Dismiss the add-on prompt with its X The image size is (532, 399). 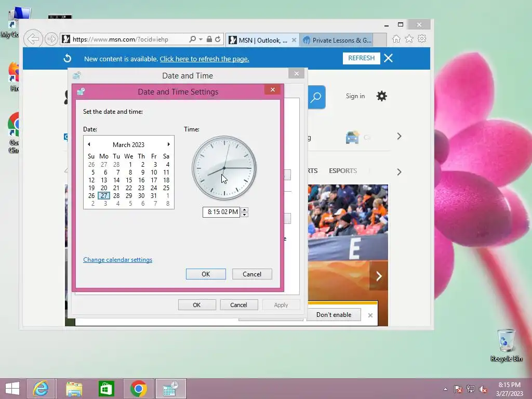point(370,315)
